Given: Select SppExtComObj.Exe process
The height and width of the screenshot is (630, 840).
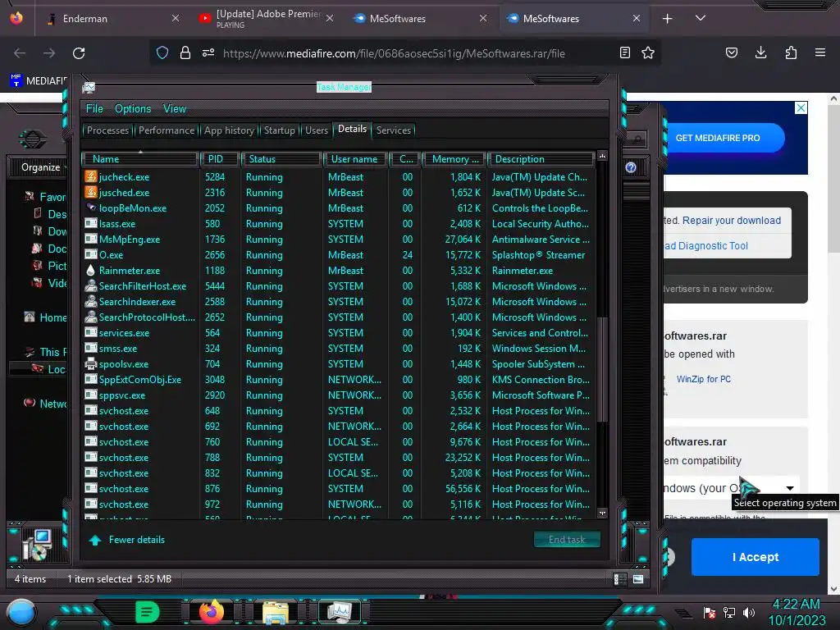Looking at the screenshot, I should [337, 379].
